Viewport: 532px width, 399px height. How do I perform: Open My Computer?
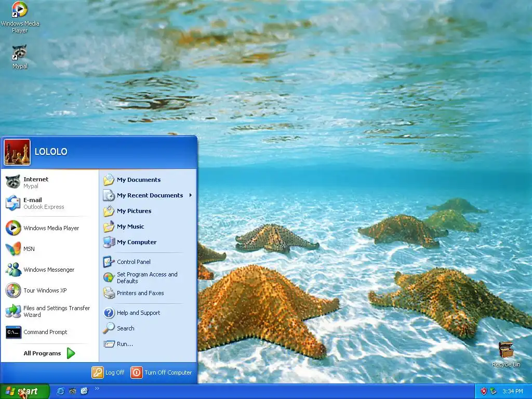[x=148, y=242]
